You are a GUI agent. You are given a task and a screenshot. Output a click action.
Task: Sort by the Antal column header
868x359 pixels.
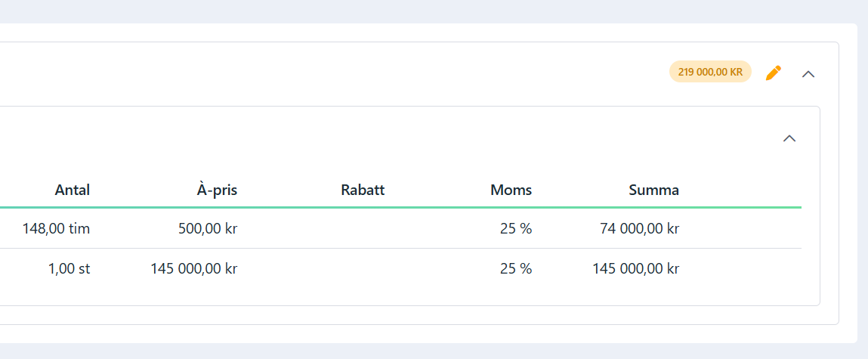coord(72,190)
